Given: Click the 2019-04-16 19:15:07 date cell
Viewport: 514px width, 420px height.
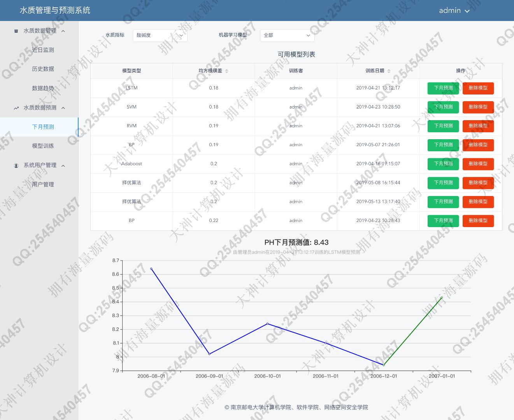Looking at the screenshot, I should 378,164.
